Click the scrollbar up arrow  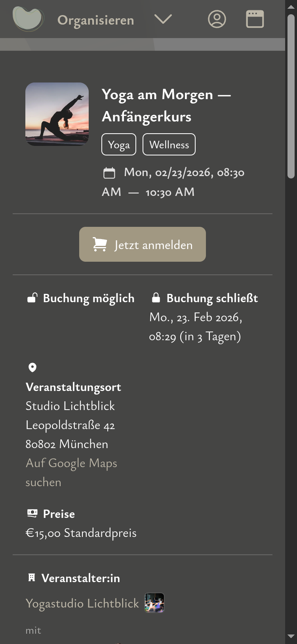(x=291, y=7)
